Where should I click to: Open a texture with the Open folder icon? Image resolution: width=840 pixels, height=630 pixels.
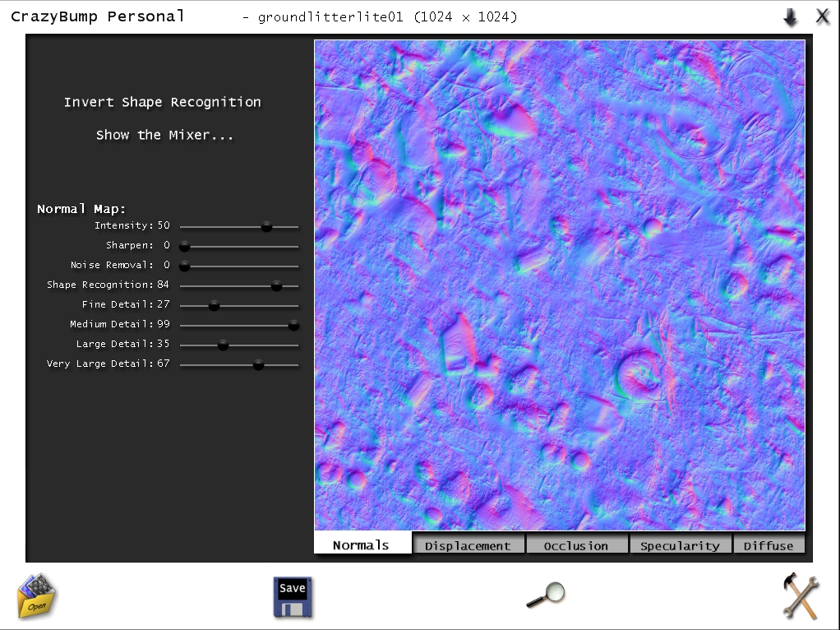pos(37,596)
